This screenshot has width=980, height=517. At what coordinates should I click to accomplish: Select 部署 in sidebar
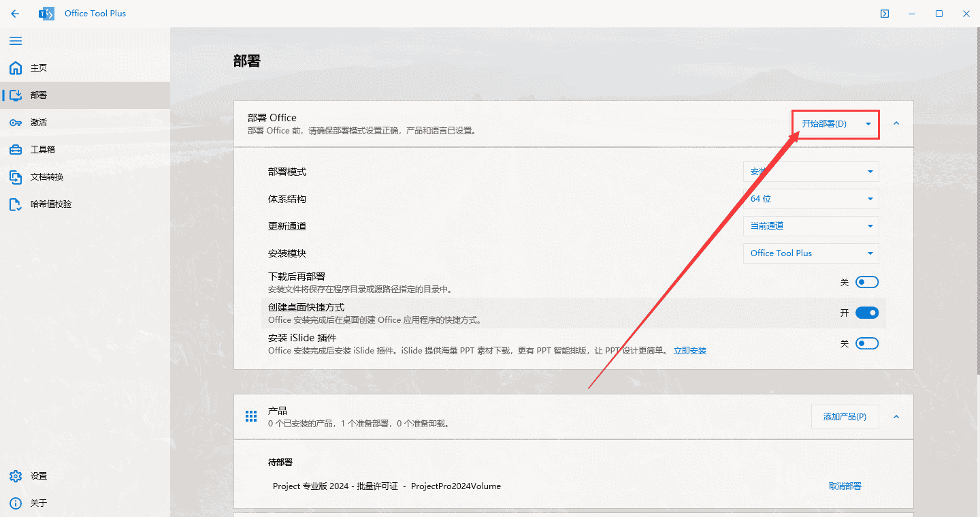click(x=85, y=95)
